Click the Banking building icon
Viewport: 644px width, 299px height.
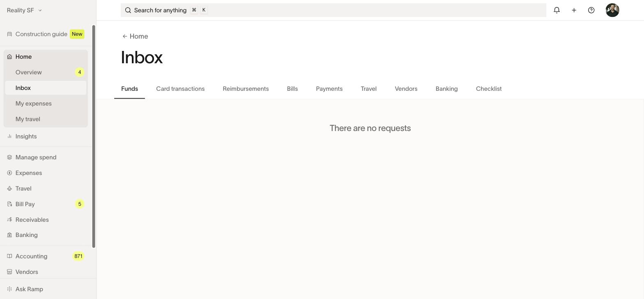[x=9, y=235]
